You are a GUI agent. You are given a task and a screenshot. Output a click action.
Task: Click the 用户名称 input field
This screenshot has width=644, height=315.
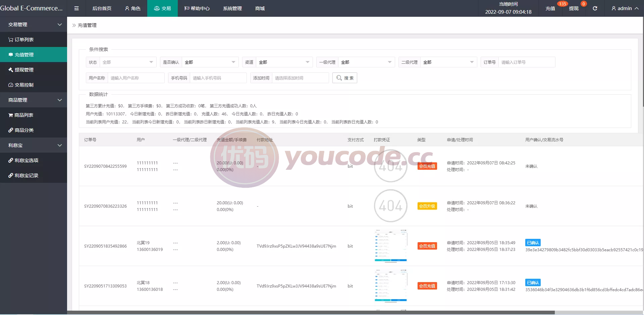click(x=136, y=78)
